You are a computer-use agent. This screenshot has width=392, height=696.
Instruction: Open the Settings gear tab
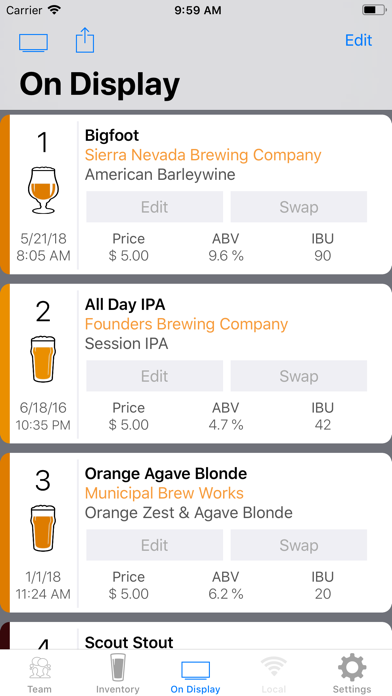pos(352,673)
